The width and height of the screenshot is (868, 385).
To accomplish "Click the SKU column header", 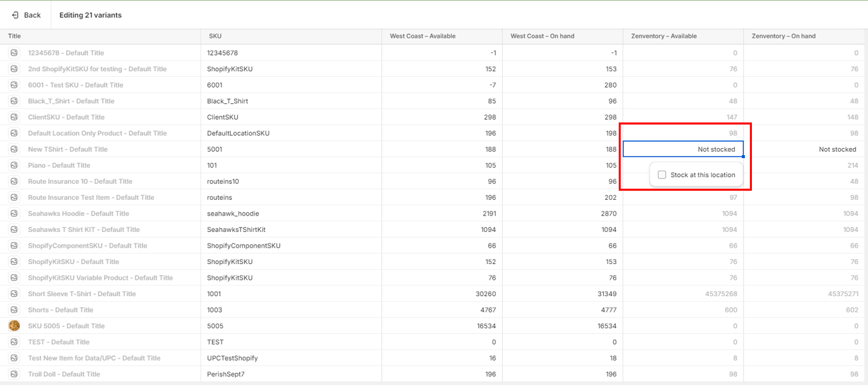I will pos(215,36).
